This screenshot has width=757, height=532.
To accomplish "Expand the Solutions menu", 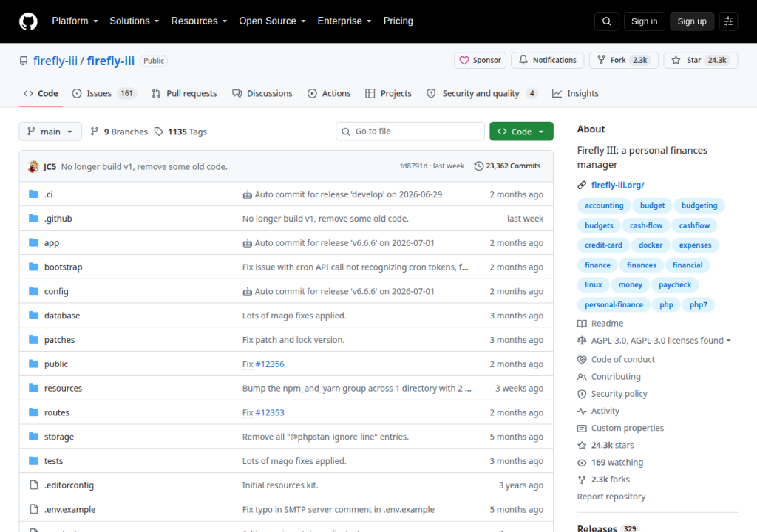I will pyautogui.click(x=135, y=21).
